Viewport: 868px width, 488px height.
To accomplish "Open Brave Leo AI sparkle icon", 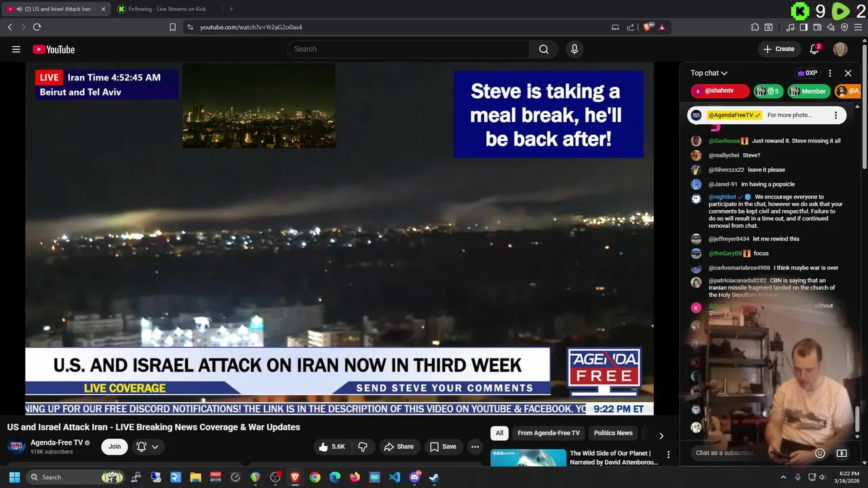I will pos(831,27).
